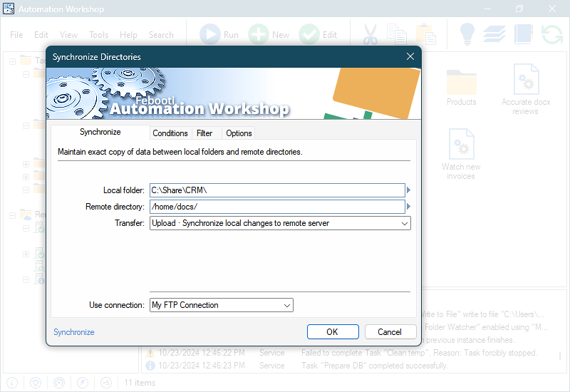Viewport: 570px width, 392px height.
Task: Click the Cut scissors icon
Action: [370, 34]
